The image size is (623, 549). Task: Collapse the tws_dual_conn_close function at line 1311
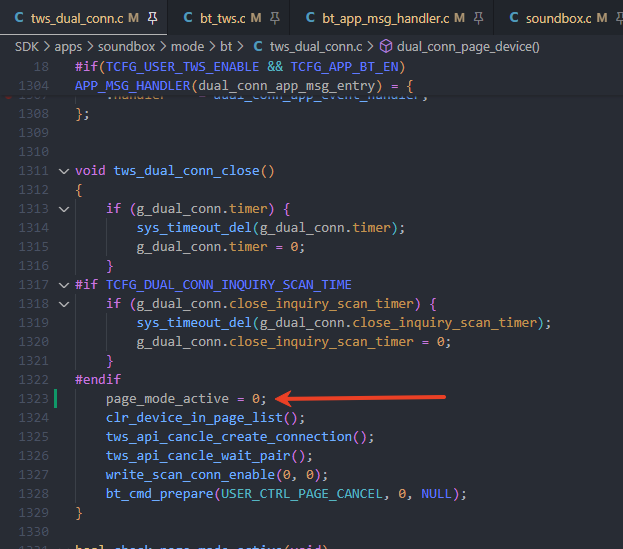tap(64, 171)
